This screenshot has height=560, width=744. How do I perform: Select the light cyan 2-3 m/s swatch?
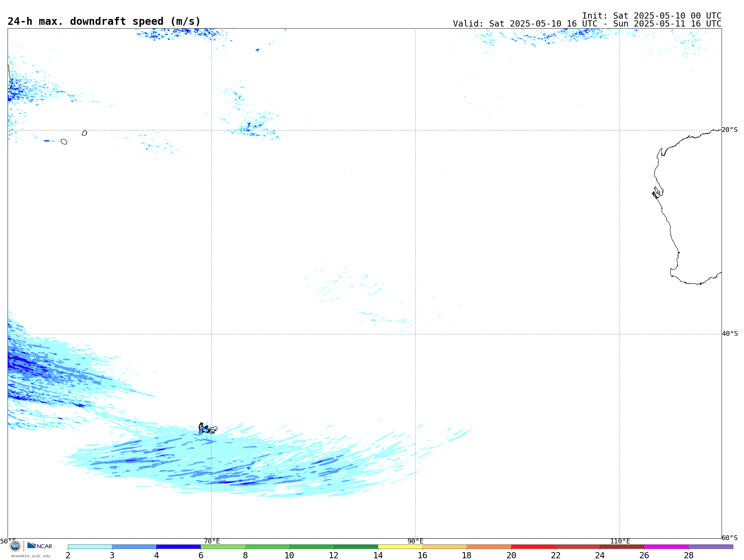90,547
